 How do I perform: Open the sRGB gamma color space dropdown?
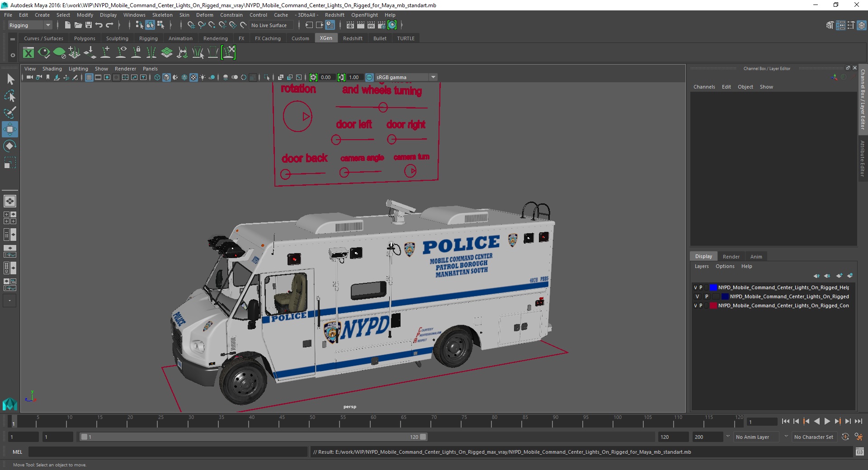tap(406, 77)
